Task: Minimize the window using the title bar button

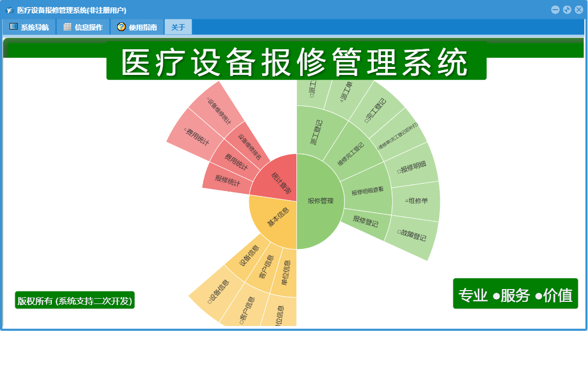Action: pos(555,10)
